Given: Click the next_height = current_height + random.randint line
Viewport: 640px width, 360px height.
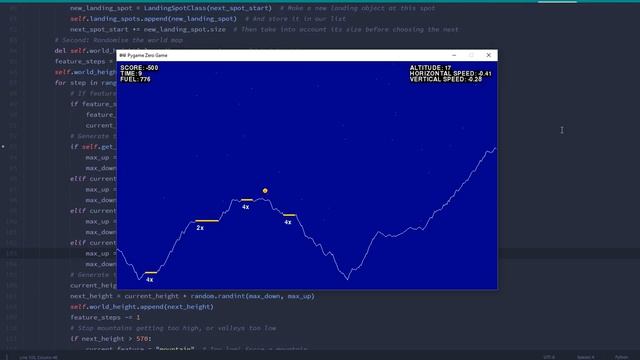Looking at the screenshot, I should tap(192, 296).
